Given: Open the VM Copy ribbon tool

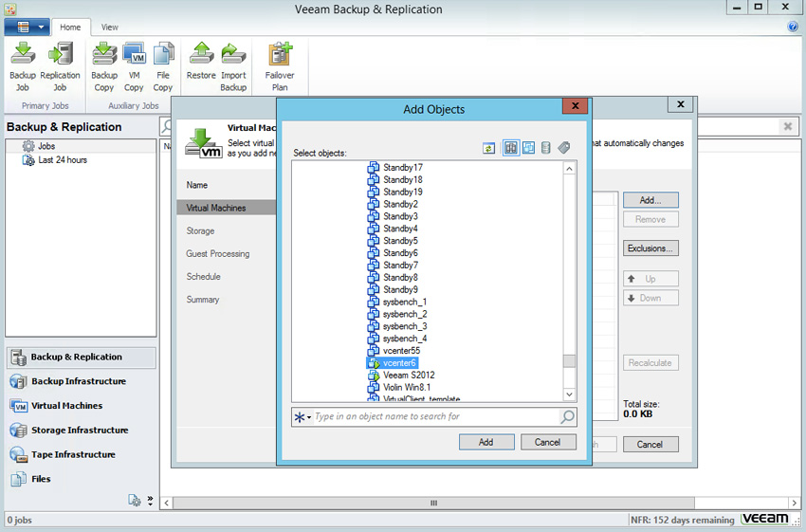Looking at the screenshot, I should (134, 67).
